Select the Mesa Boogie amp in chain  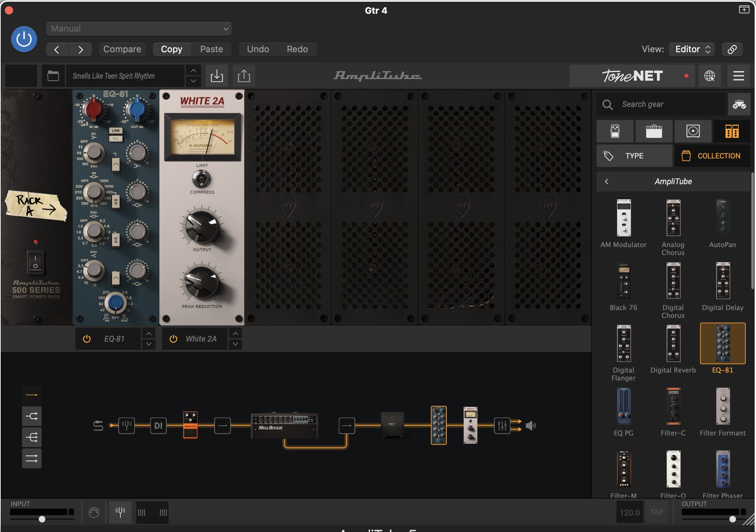(284, 425)
